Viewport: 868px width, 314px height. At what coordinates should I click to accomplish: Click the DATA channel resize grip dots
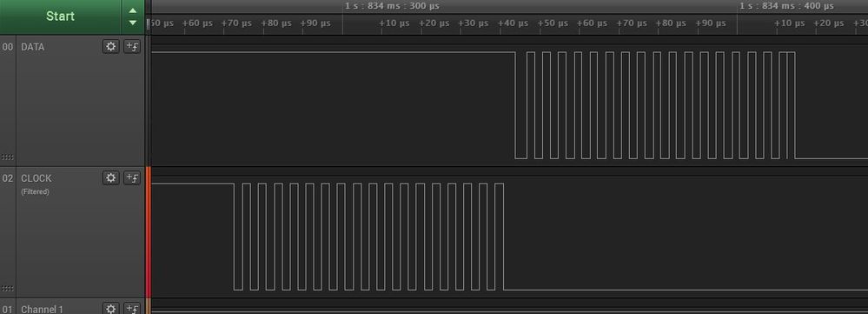point(8,157)
